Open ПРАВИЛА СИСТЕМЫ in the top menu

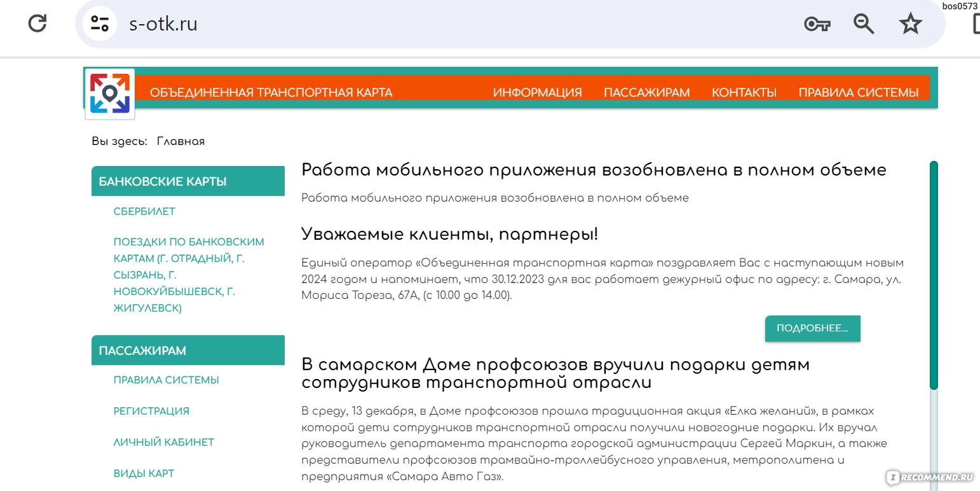point(858,92)
